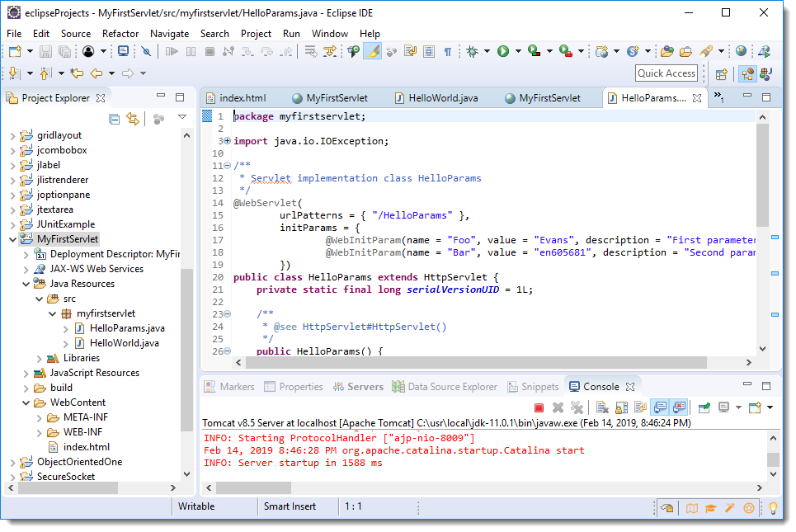
Task: Click the Clear Console icon
Action: (603, 407)
